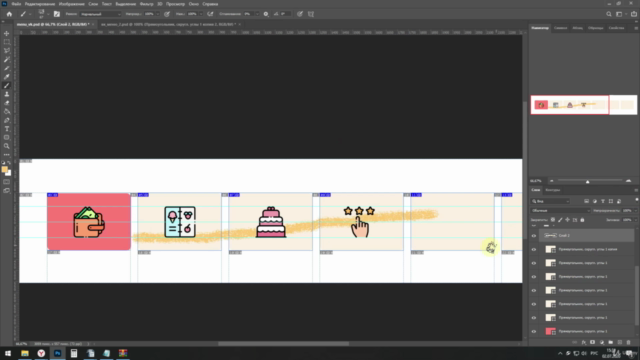Select the Horizontal Type tool
This screenshot has width=640, height=360.
click(7, 129)
